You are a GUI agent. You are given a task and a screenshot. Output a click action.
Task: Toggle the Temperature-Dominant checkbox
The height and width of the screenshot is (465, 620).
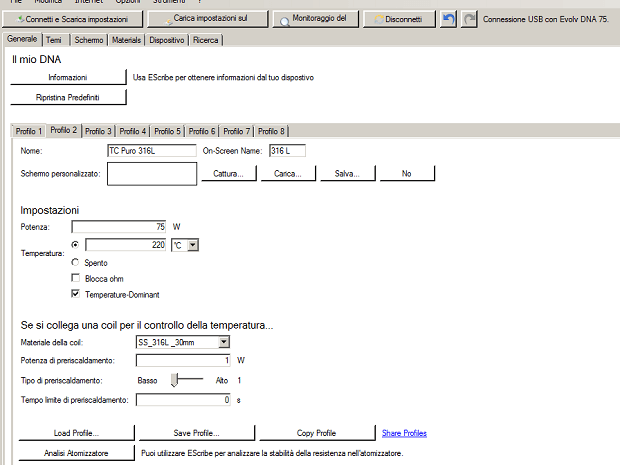coord(75,294)
